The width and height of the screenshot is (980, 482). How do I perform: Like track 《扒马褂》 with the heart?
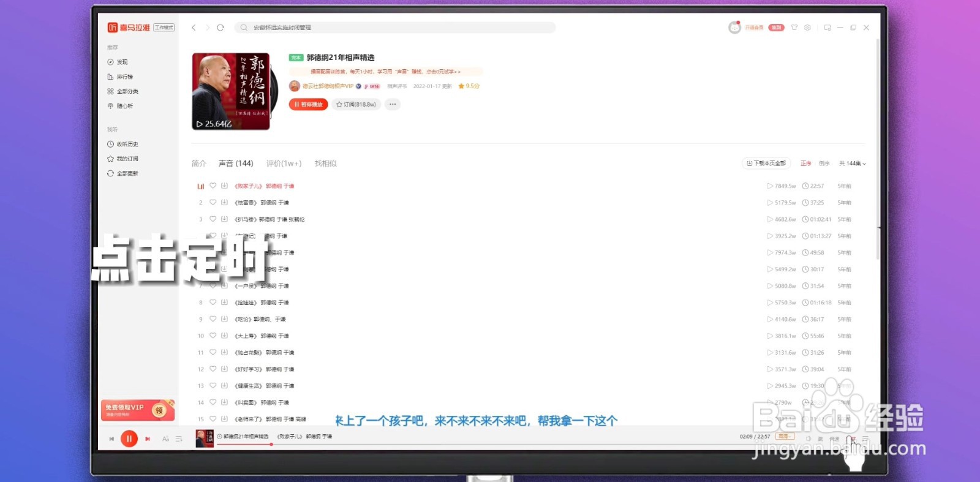[213, 219]
